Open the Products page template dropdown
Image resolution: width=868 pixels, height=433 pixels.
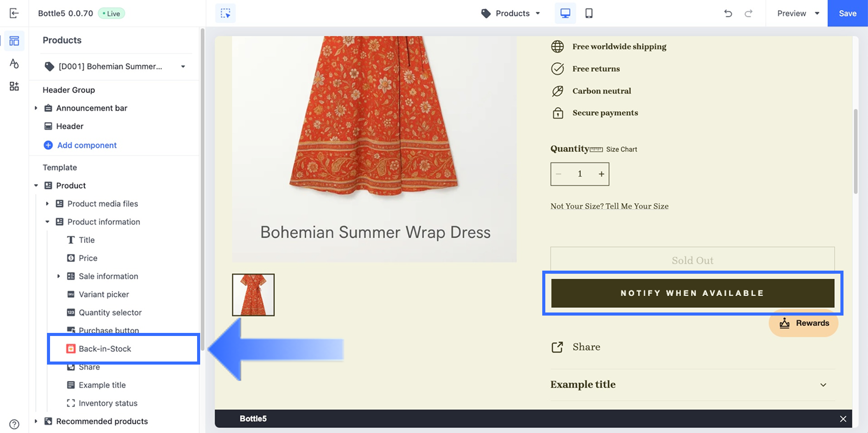[x=511, y=13]
